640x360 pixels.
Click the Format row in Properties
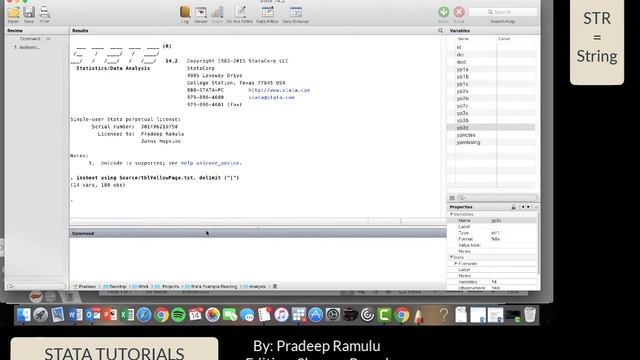pos(493,239)
